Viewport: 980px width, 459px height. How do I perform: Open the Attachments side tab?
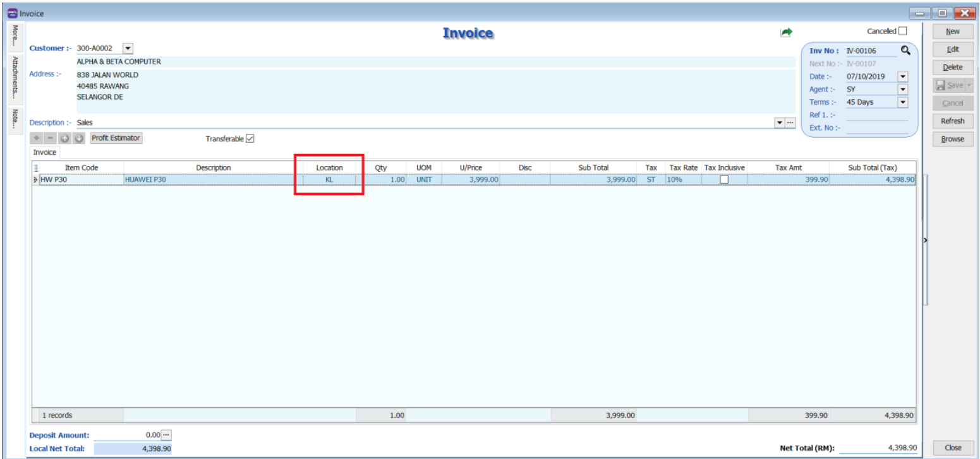coord(15,78)
